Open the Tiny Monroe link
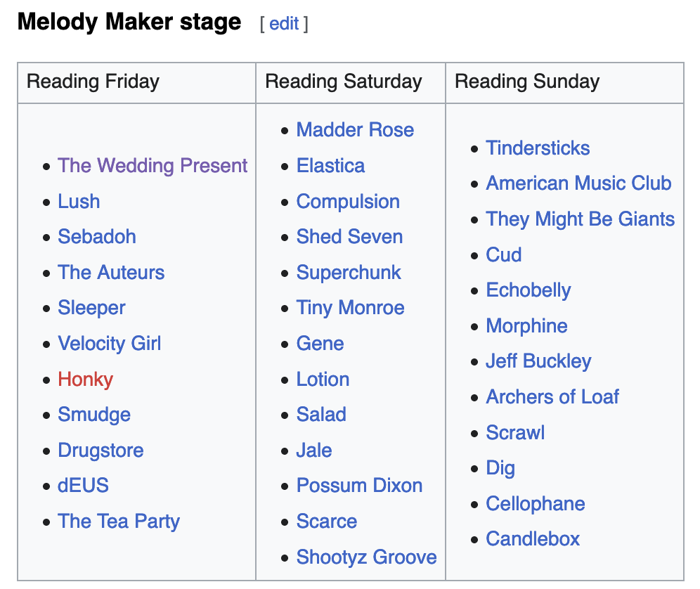700x589 pixels. pyautogui.click(x=350, y=308)
